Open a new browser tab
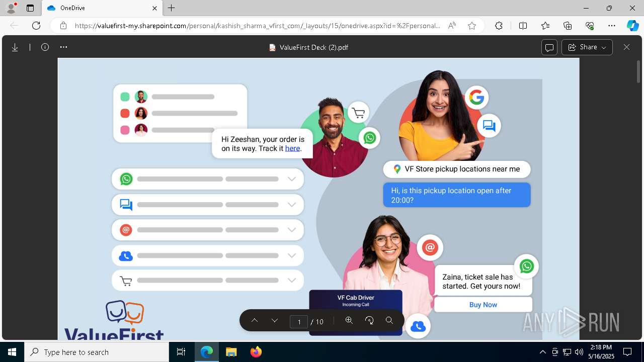This screenshot has width=644, height=362. click(x=172, y=8)
